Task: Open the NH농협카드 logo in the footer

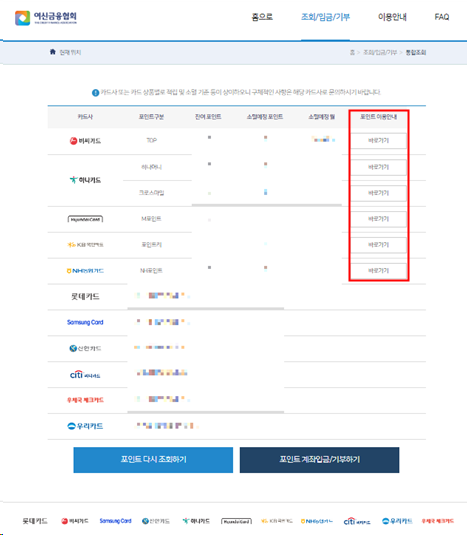Action: (x=317, y=521)
